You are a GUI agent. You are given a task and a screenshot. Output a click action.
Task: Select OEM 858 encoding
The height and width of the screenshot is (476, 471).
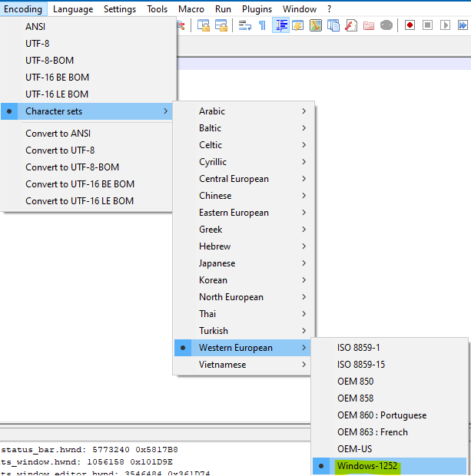390,398
